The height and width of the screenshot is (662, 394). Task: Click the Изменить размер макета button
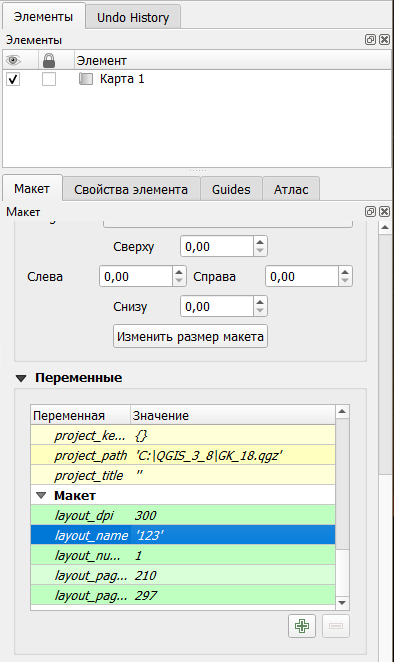(190, 336)
